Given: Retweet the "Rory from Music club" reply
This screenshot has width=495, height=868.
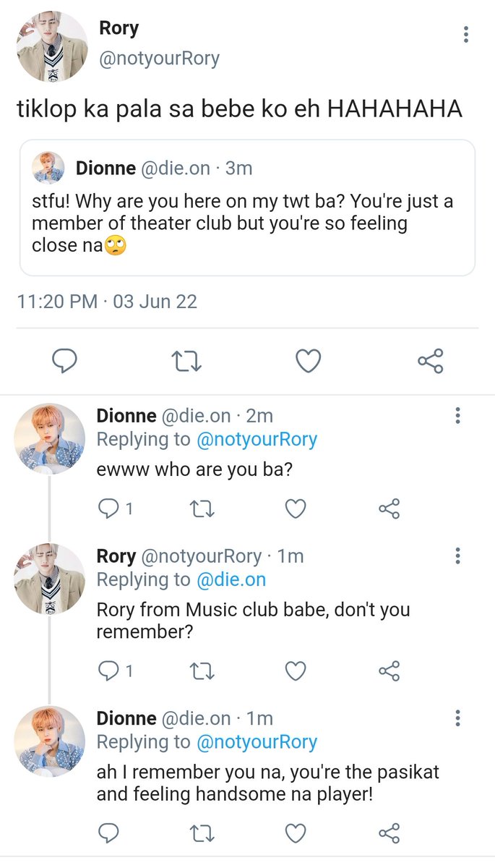Looking at the screenshot, I should [202, 672].
